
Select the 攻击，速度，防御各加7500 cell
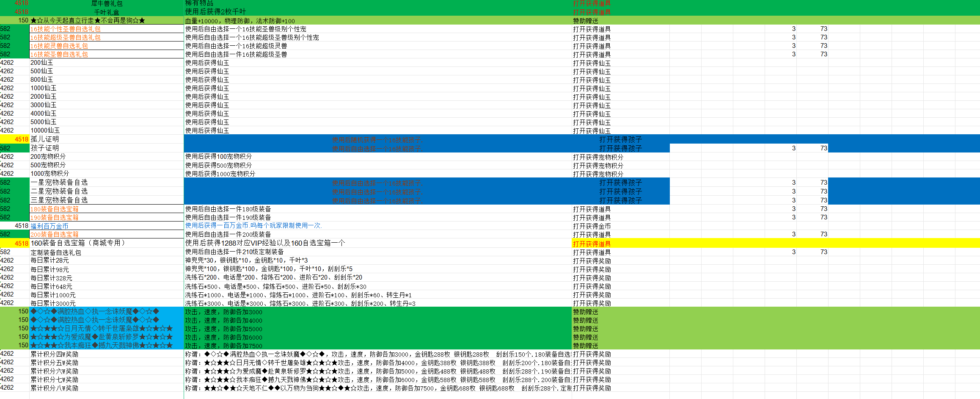point(223,346)
